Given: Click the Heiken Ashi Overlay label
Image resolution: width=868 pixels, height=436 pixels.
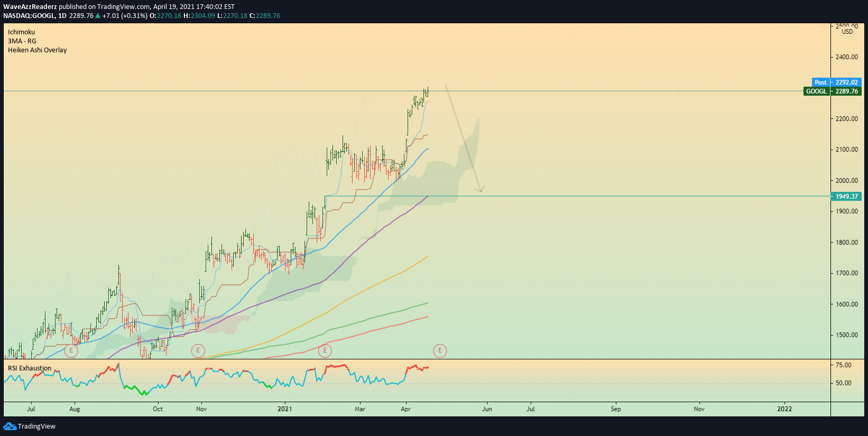Looking at the screenshot, I should point(37,50).
